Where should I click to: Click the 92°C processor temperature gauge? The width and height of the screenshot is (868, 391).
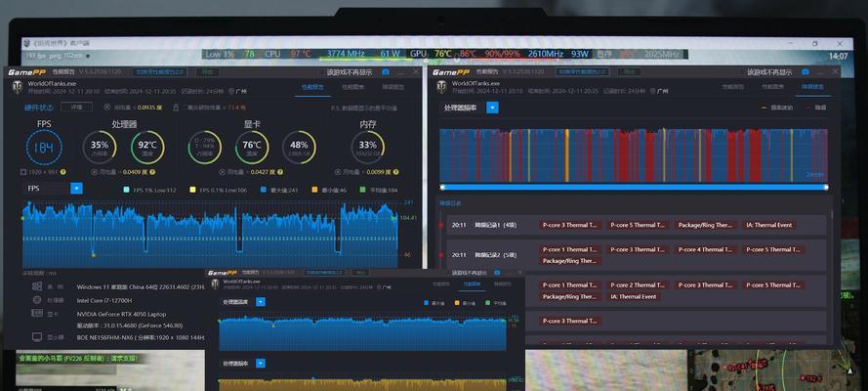tap(147, 148)
